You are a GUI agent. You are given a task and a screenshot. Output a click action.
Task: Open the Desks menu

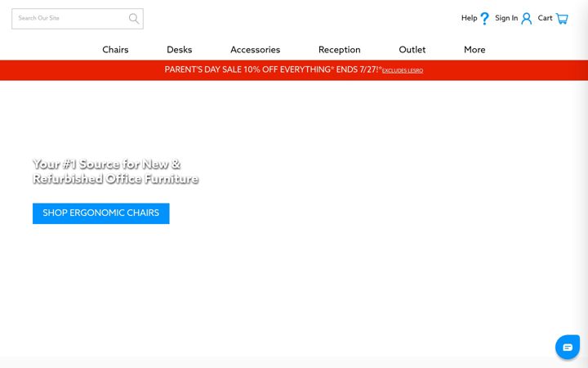coord(179,50)
